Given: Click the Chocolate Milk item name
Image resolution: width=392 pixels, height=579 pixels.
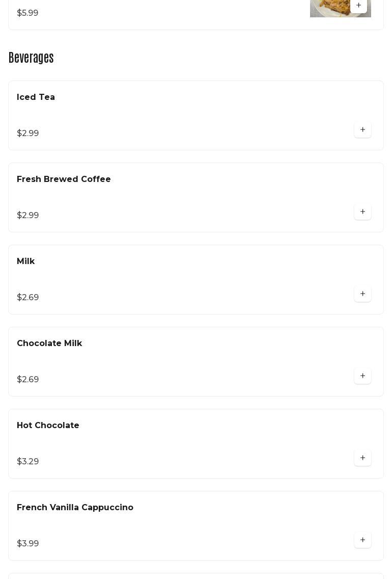Looking at the screenshot, I should click(49, 344).
